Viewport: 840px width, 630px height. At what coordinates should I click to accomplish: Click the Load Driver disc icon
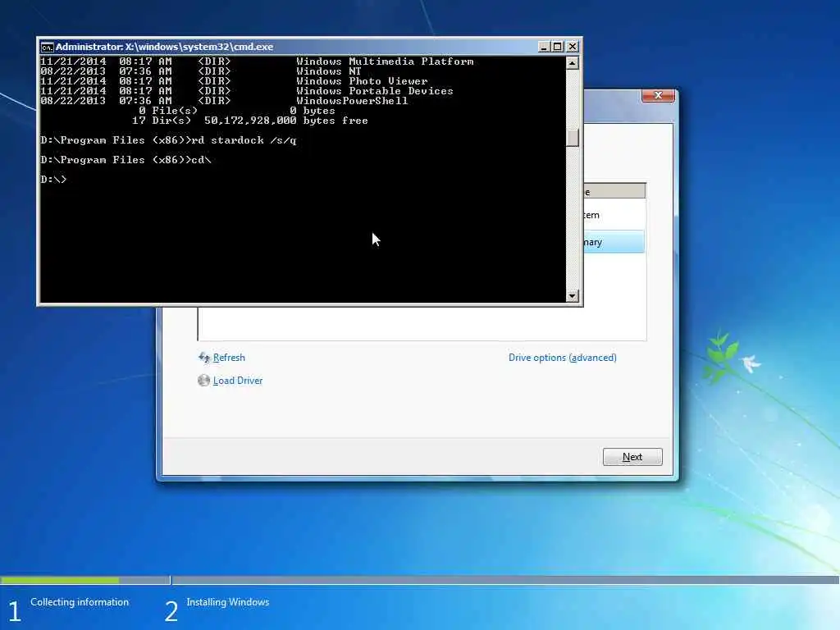[203, 381]
